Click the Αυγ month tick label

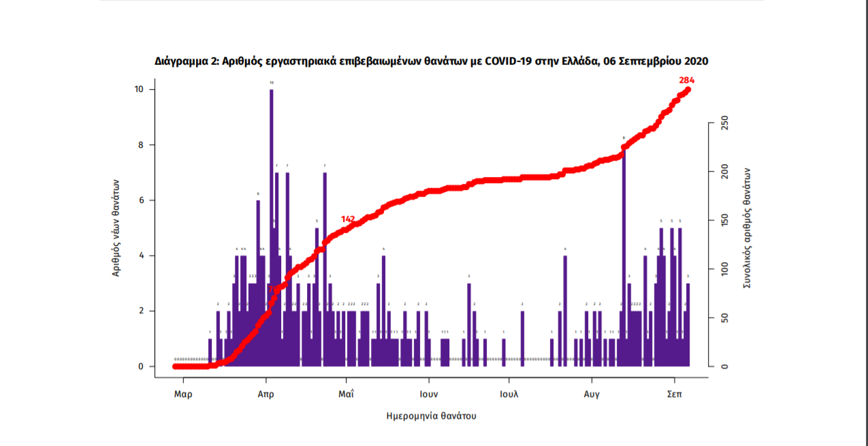point(591,394)
